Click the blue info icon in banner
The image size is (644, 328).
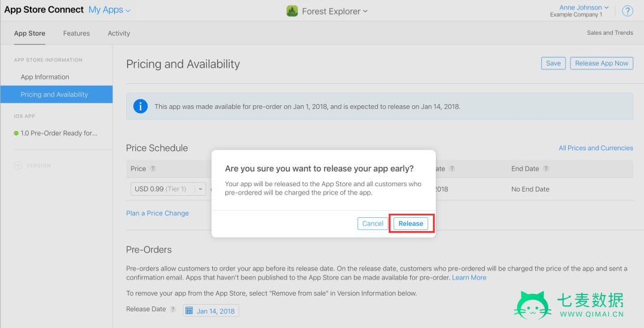(141, 107)
